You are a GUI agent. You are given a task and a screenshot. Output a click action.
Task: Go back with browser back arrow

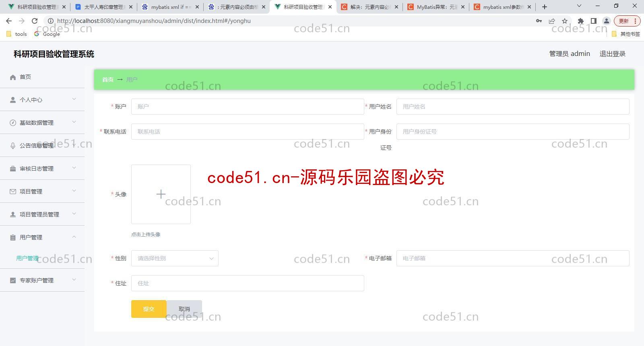click(9, 21)
